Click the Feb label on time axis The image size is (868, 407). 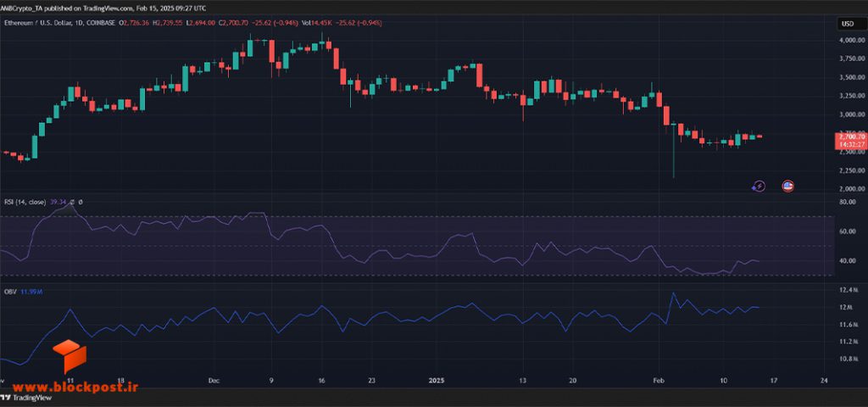[x=659, y=381]
